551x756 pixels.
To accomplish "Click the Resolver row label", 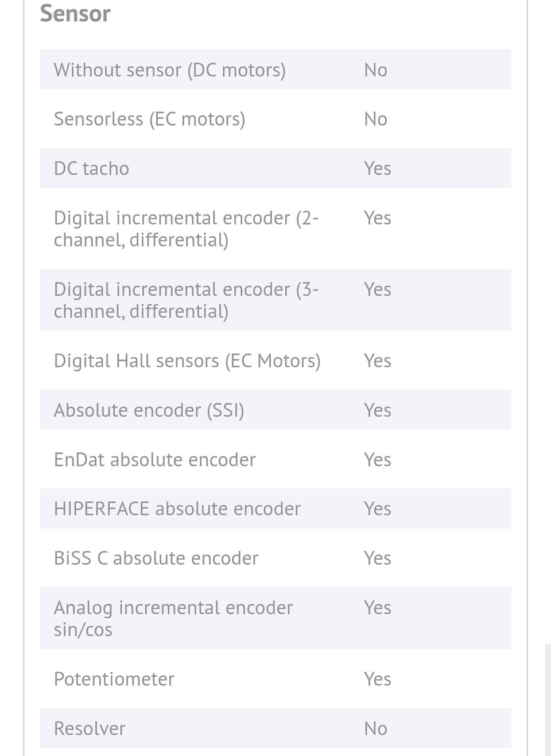I will tap(90, 728).
